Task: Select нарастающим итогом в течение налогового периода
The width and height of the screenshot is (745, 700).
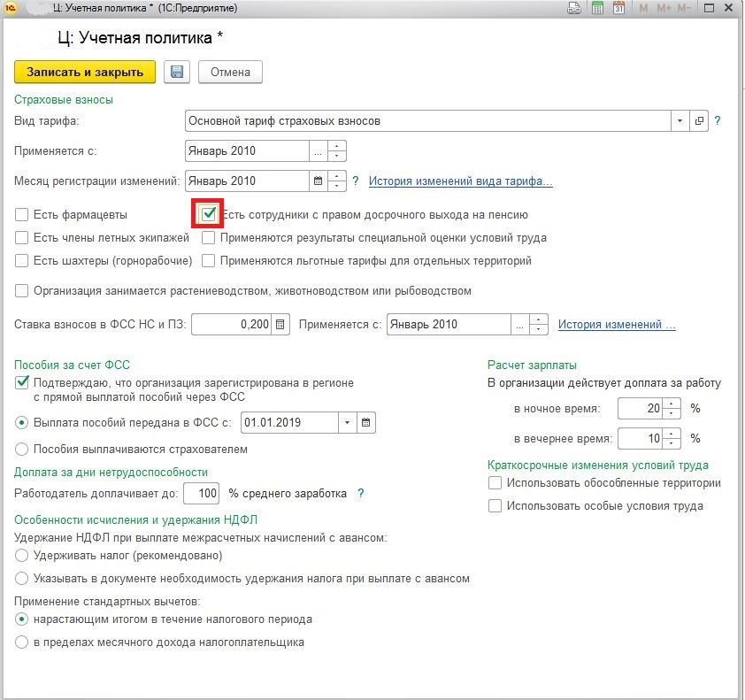Action: 21,619
